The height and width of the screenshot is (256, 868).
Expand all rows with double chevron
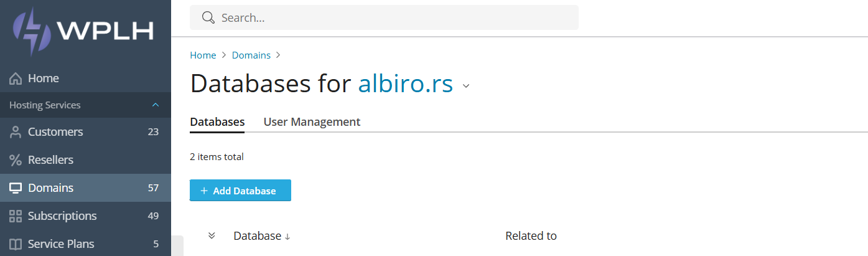(212, 235)
